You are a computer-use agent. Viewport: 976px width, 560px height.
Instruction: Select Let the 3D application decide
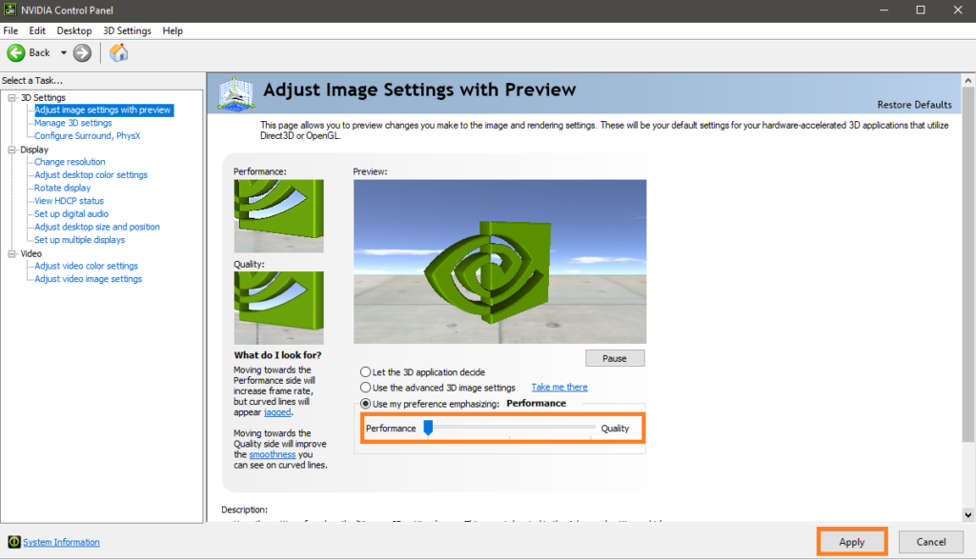point(365,372)
